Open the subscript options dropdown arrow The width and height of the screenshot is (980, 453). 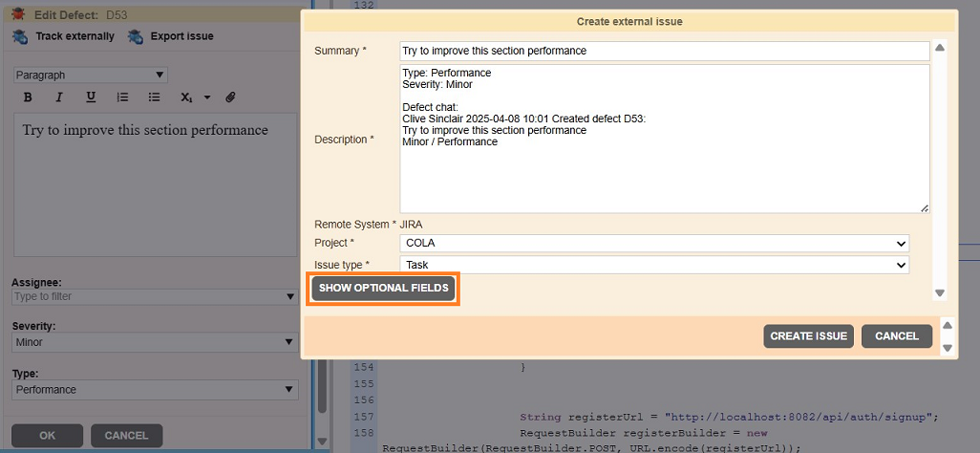click(205, 97)
